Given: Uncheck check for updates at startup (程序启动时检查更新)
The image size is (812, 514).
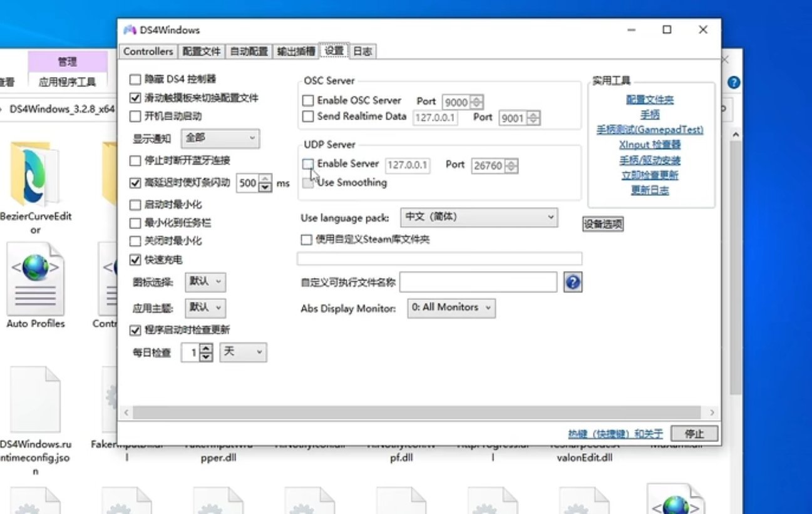Looking at the screenshot, I should tap(135, 330).
